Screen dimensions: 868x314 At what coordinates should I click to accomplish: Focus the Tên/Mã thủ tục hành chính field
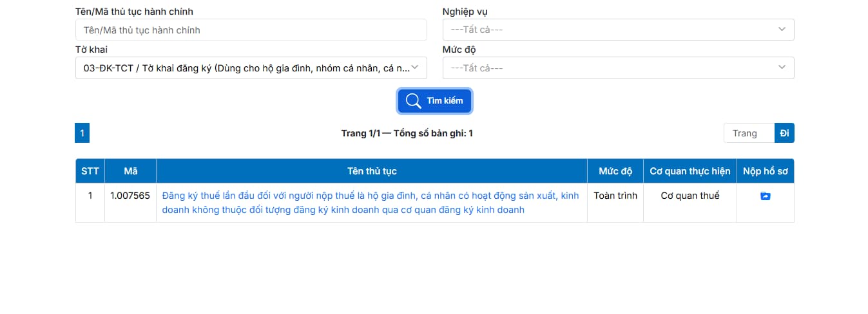click(x=251, y=30)
